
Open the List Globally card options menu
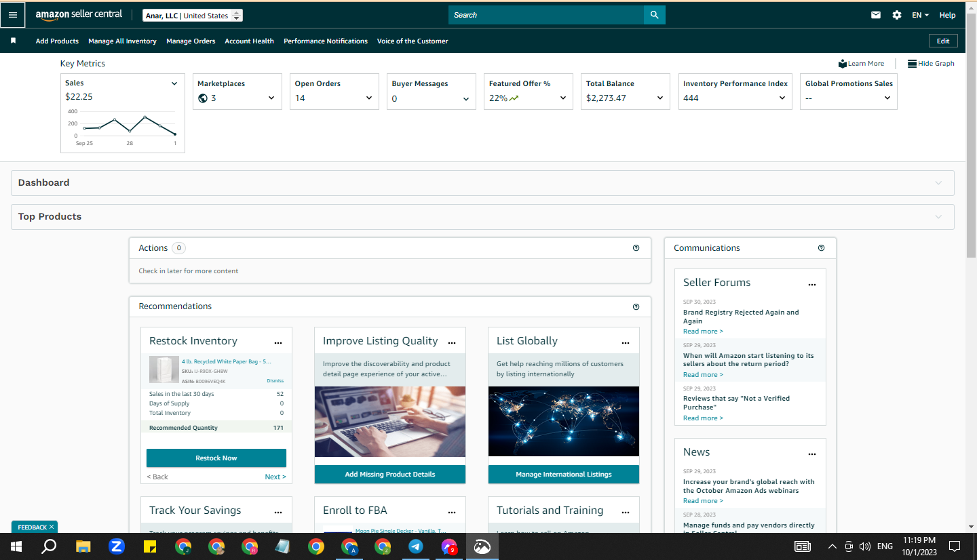click(x=626, y=343)
